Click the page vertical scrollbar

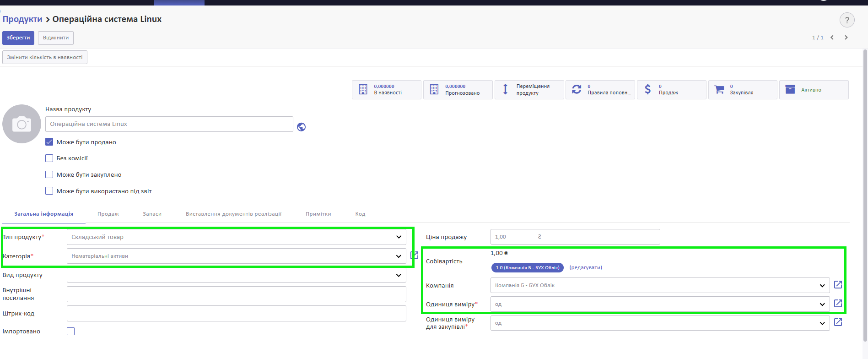[x=865, y=196]
